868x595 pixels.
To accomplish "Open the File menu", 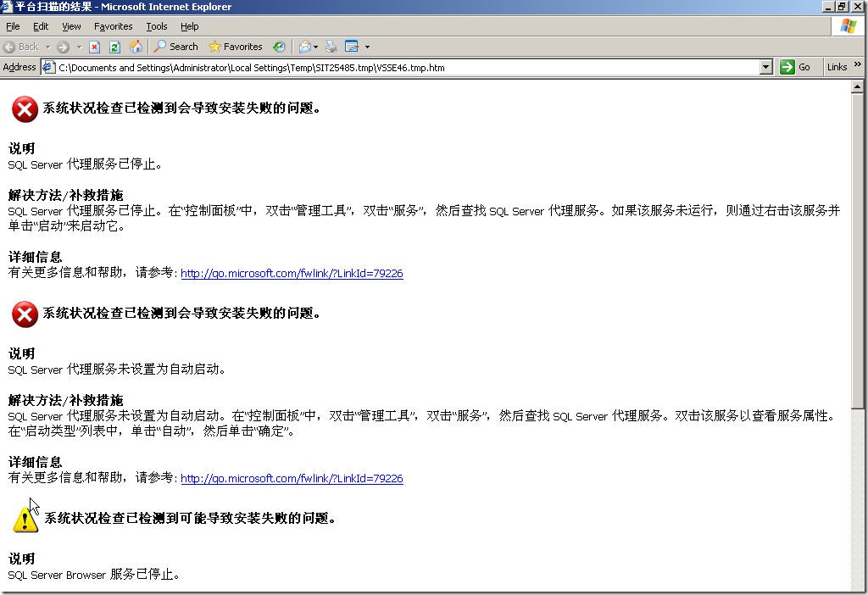I will tap(13, 26).
